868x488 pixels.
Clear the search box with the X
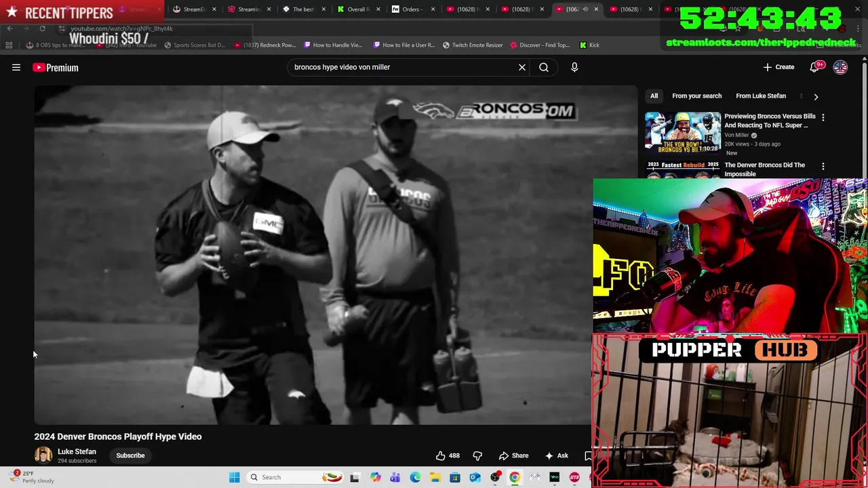tap(522, 67)
